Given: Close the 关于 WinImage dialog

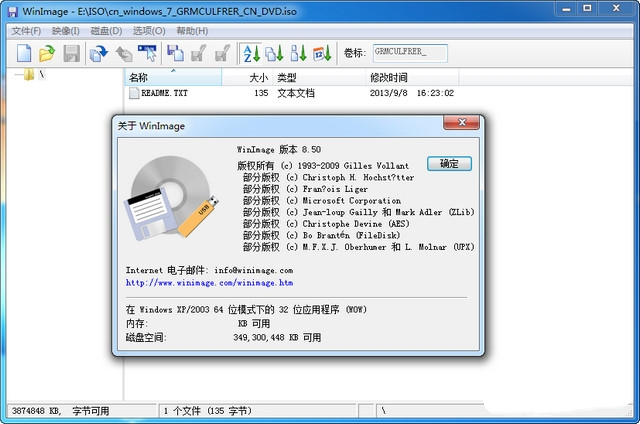Looking at the screenshot, I should point(462,122).
